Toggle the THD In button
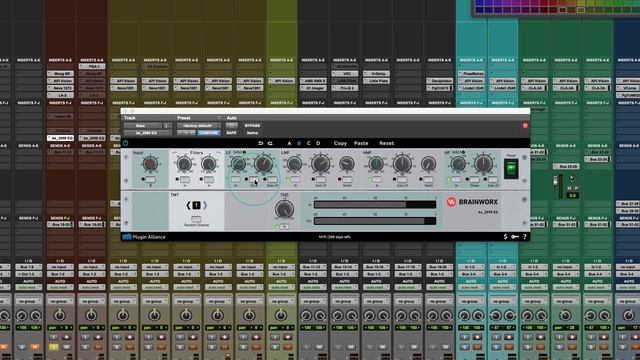The width and height of the screenshot is (640, 360). 284,227
